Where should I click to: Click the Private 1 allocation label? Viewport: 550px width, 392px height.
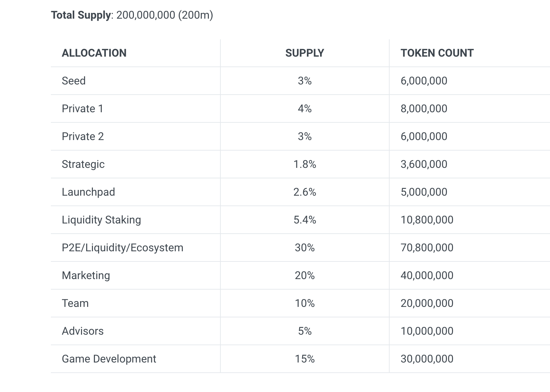tap(82, 109)
